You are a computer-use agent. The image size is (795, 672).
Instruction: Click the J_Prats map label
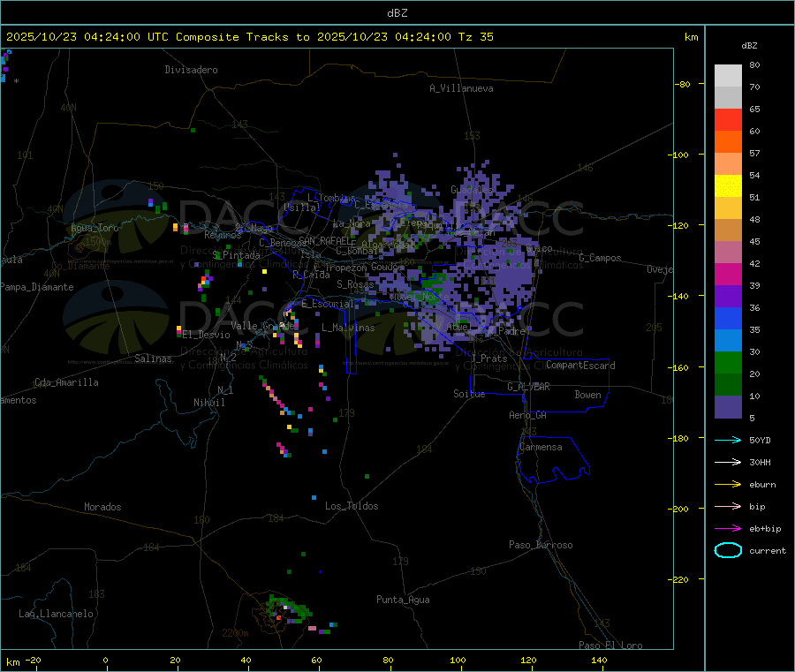click(x=488, y=359)
